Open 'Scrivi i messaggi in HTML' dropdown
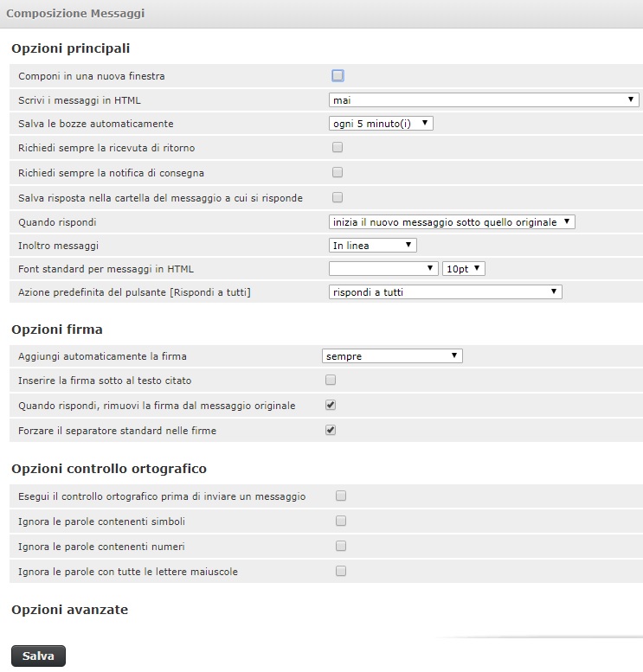Viewport: 643px width, 672px height. pyautogui.click(x=484, y=99)
